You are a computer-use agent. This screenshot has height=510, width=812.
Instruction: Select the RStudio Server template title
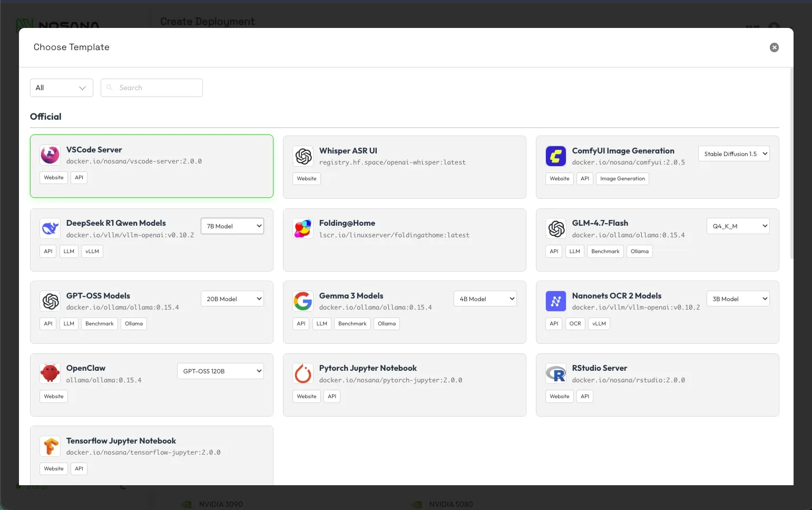[x=600, y=368]
